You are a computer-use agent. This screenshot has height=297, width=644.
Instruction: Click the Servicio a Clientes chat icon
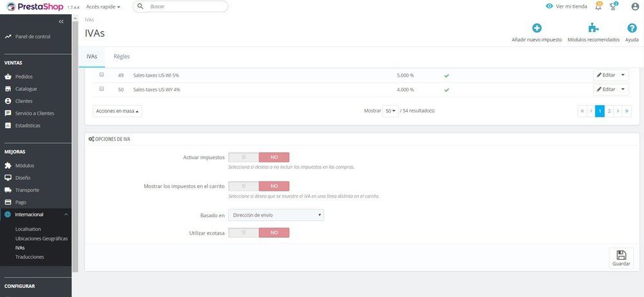pyautogui.click(x=8, y=113)
